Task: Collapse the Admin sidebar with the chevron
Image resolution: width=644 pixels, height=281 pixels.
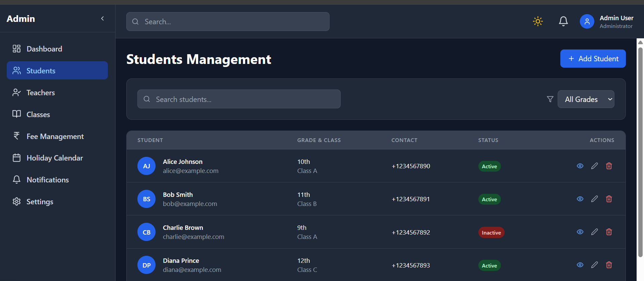Action: coord(102,19)
